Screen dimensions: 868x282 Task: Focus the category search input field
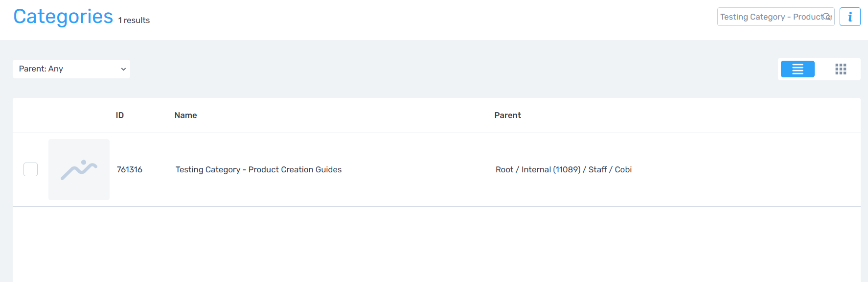(768, 17)
